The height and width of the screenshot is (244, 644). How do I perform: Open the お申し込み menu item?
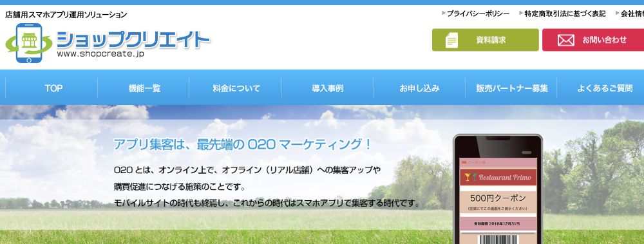419,88
